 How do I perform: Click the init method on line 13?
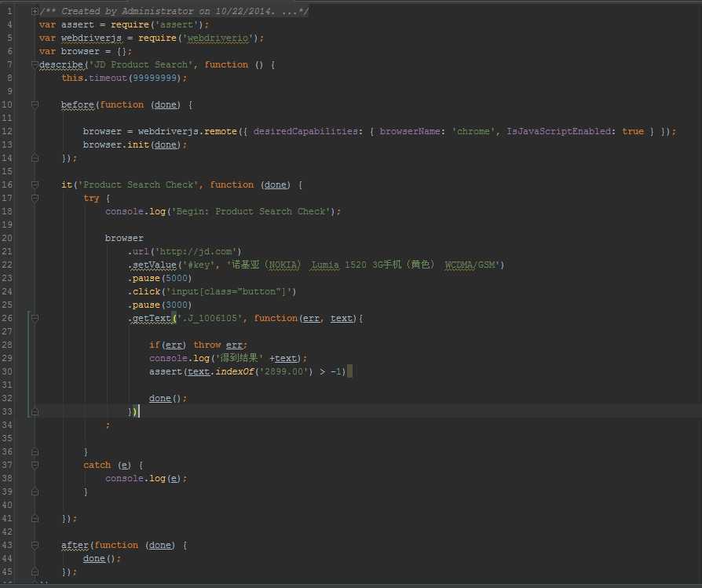(x=138, y=144)
